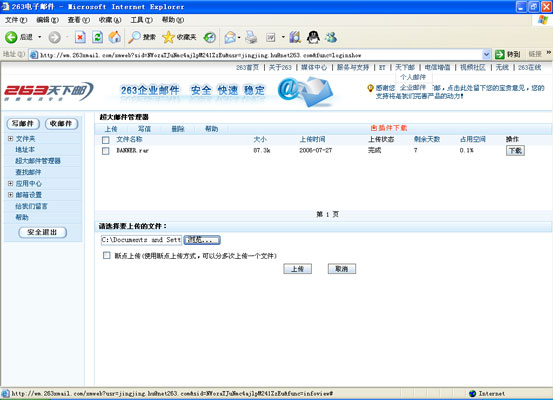Open the 文件(F) menu
The height and width of the screenshot is (400, 554).
[x=16, y=20]
